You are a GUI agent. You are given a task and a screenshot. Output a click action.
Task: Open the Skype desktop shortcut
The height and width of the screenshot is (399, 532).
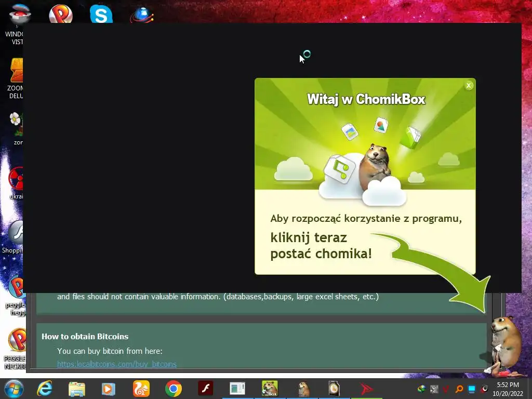point(101,14)
